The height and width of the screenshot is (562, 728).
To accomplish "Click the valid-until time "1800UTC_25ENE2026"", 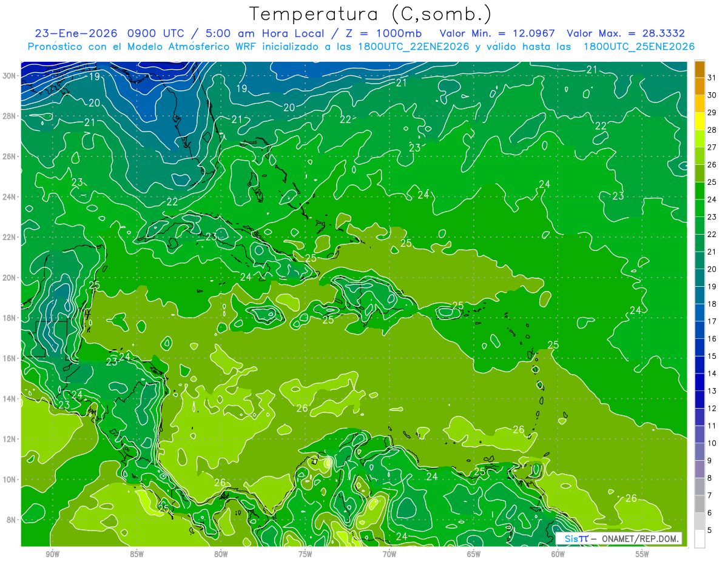I will 639,46.
